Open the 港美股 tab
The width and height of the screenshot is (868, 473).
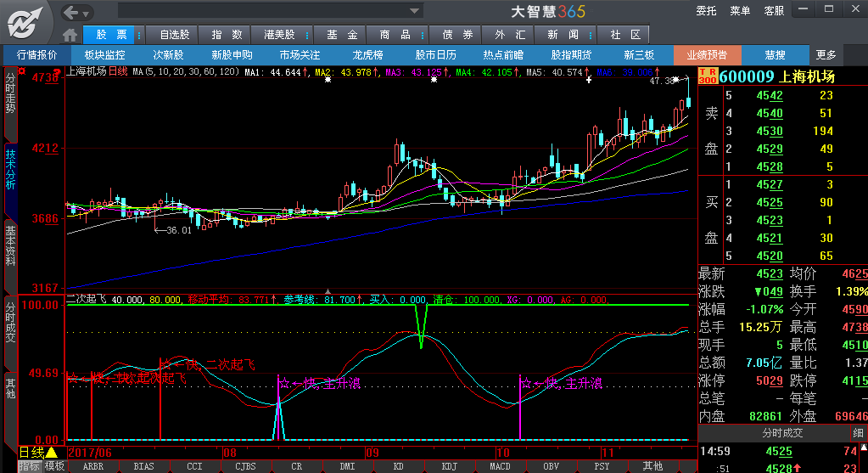coord(279,35)
